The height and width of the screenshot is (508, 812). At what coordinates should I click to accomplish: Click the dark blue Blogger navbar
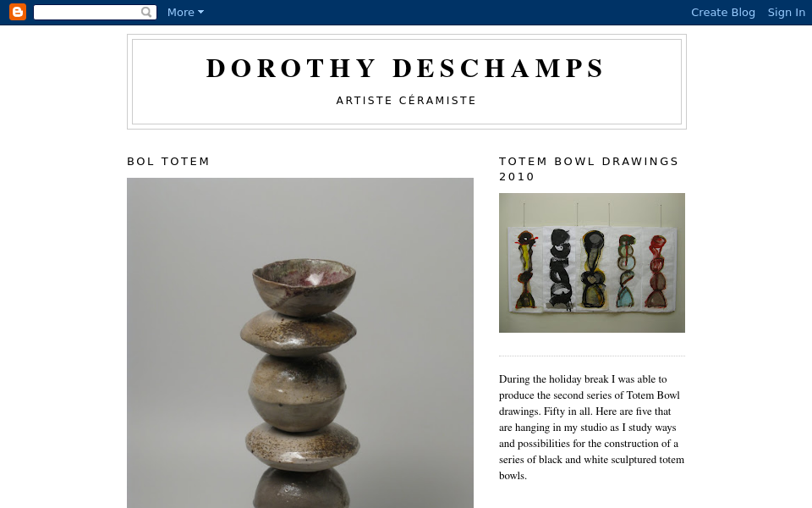tap(423, 12)
